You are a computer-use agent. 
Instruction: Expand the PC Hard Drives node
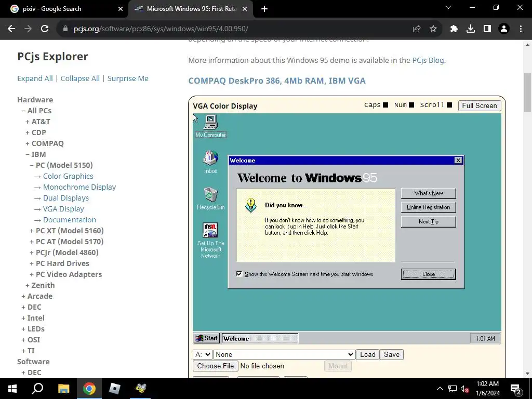[59, 263]
